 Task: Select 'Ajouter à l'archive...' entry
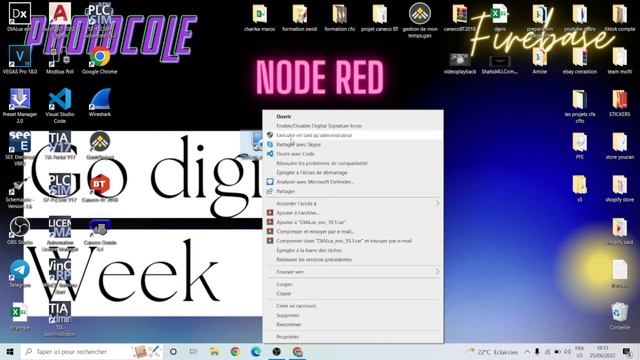coord(353,213)
